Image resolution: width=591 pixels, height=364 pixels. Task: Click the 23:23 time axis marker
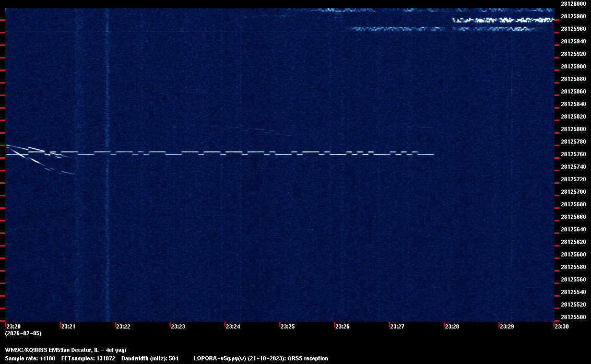(178, 327)
